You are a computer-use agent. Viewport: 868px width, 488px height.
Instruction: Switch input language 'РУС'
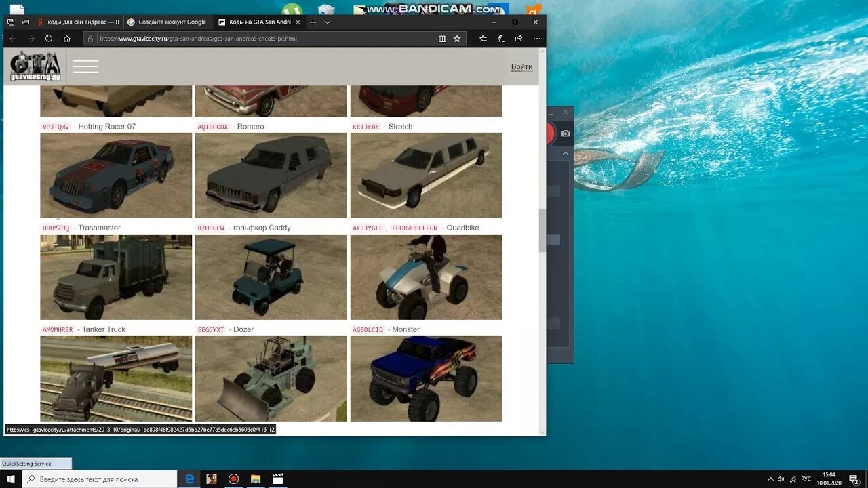tap(806, 479)
